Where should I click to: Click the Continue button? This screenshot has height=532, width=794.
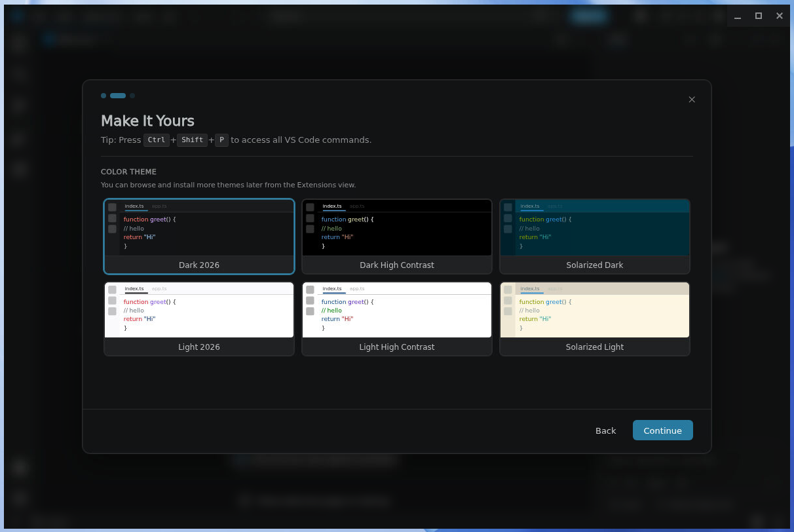click(x=663, y=430)
